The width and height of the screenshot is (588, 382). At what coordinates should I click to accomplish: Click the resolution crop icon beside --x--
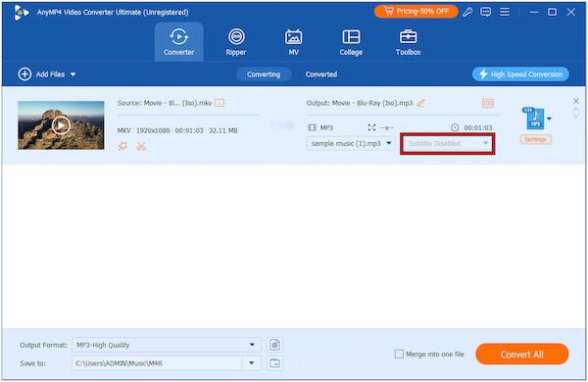371,127
